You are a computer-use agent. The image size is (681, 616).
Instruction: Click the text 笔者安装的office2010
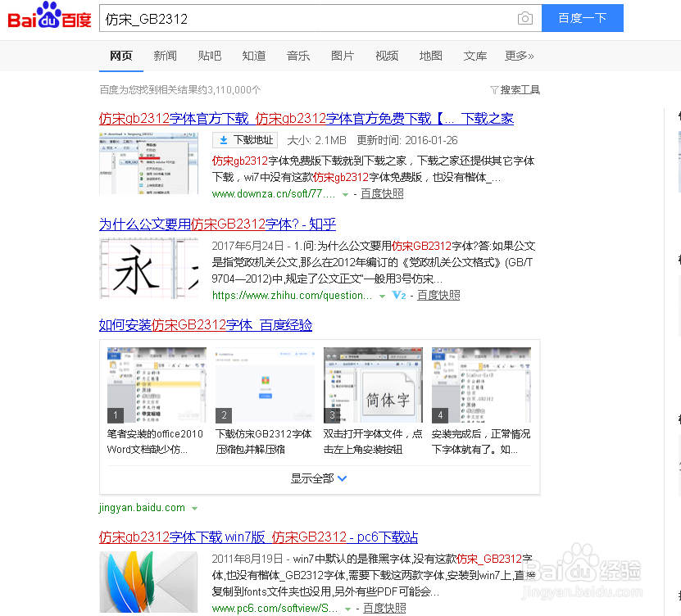[x=155, y=434]
